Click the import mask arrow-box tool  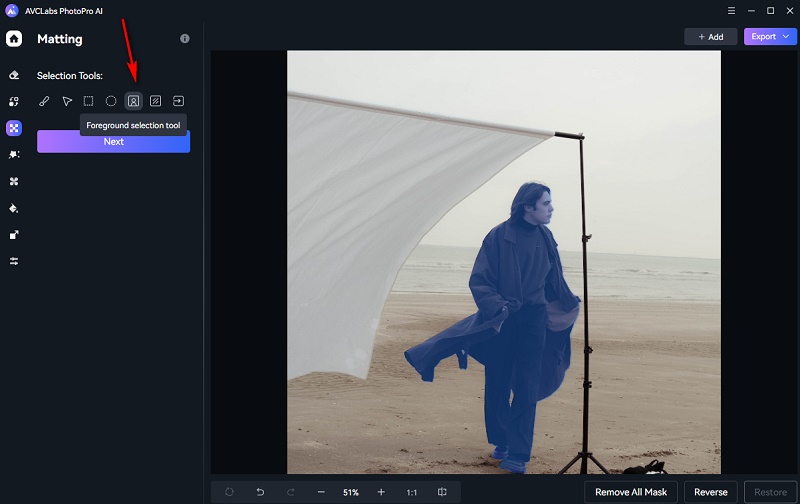pyautogui.click(x=178, y=101)
